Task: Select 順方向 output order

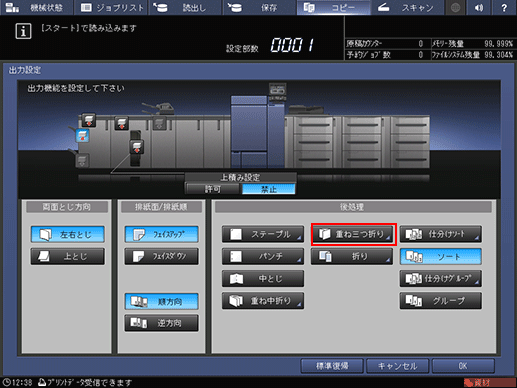Action: (x=162, y=301)
